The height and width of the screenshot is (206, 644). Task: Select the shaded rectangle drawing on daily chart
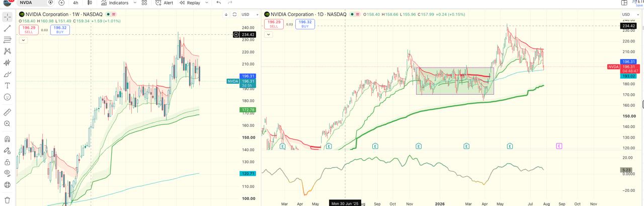click(455, 81)
